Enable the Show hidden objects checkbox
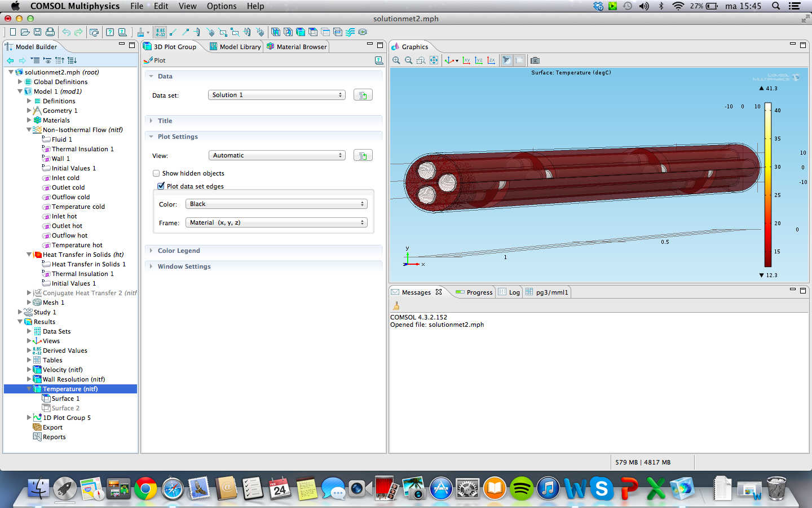This screenshot has width=812, height=508. click(156, 173)
